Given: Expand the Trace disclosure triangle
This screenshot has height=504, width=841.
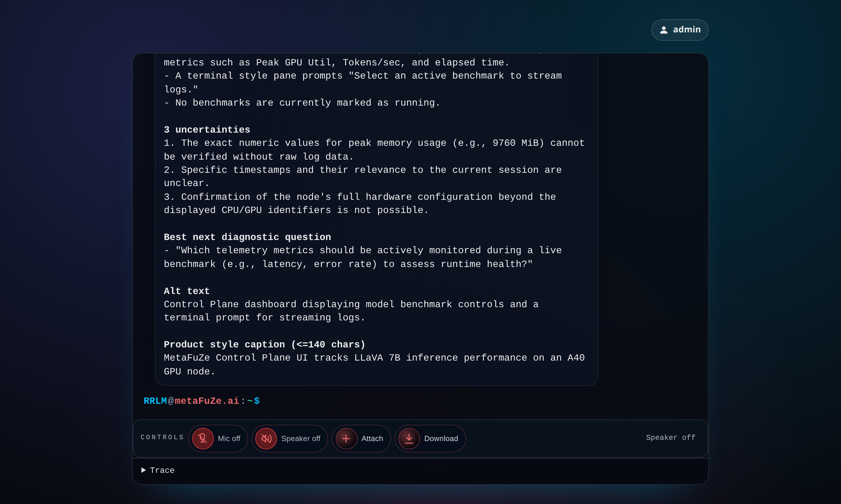Looking at the screenshot, I should pos(144,470).
